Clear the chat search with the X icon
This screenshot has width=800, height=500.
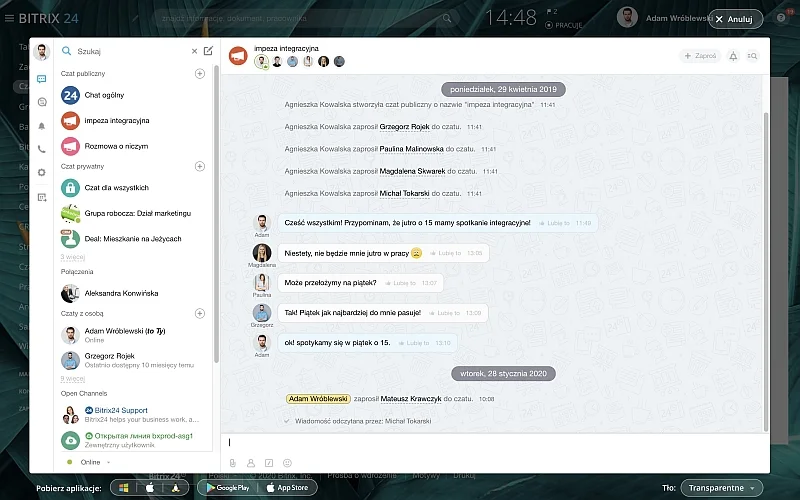pyautogui.click(x=194, y=51)
